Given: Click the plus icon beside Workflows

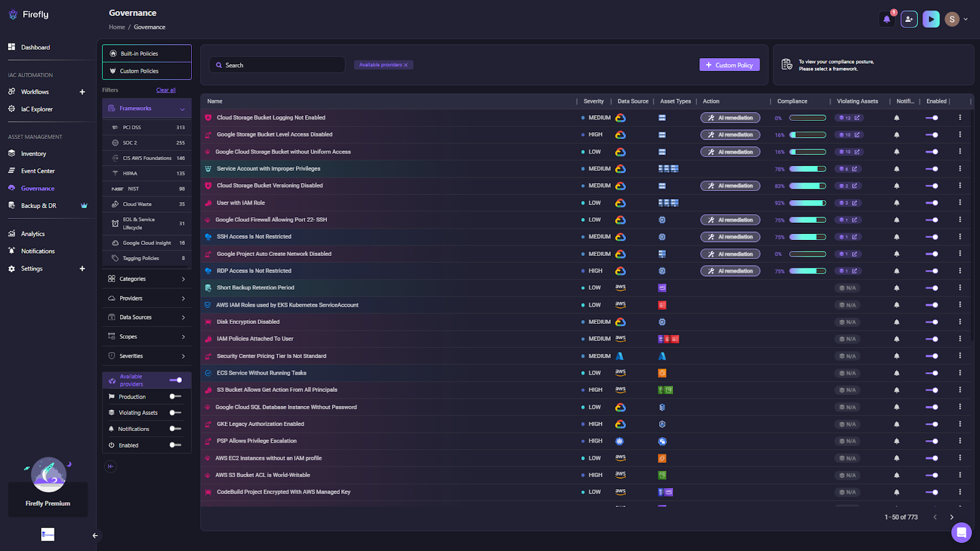Looking at the screenshot, I should pos(82,92).
